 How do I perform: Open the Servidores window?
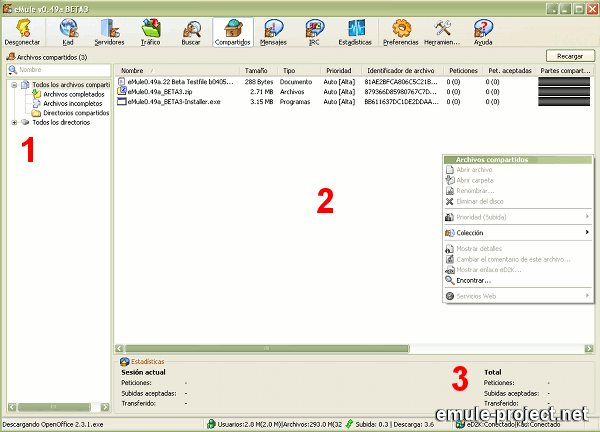click(109, 32)
